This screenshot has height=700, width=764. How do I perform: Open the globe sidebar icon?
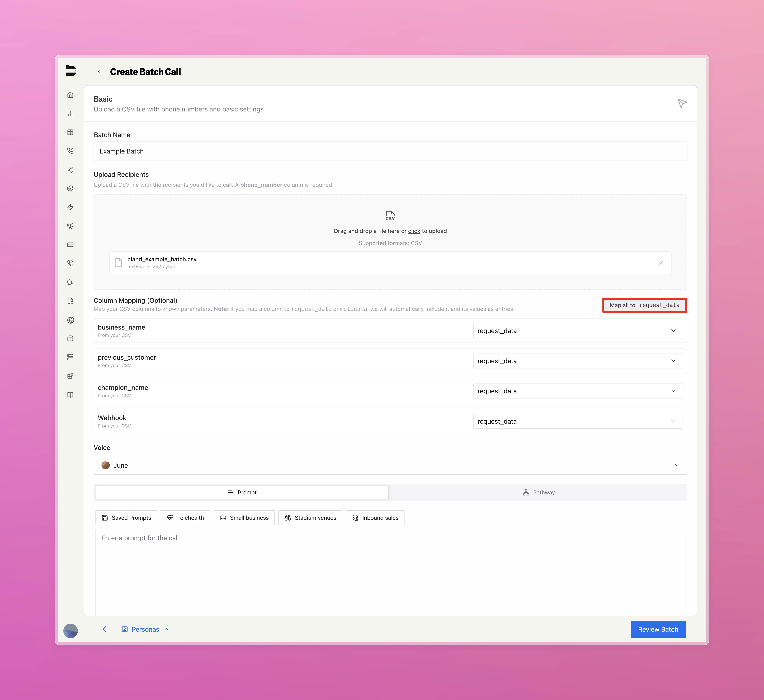pos(70,320)
